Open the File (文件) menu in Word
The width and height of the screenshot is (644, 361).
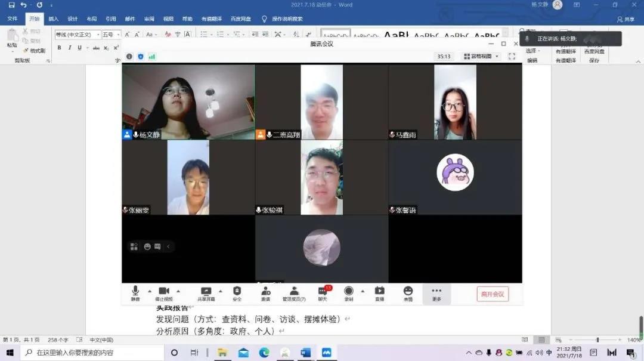[x=12, y=19]
